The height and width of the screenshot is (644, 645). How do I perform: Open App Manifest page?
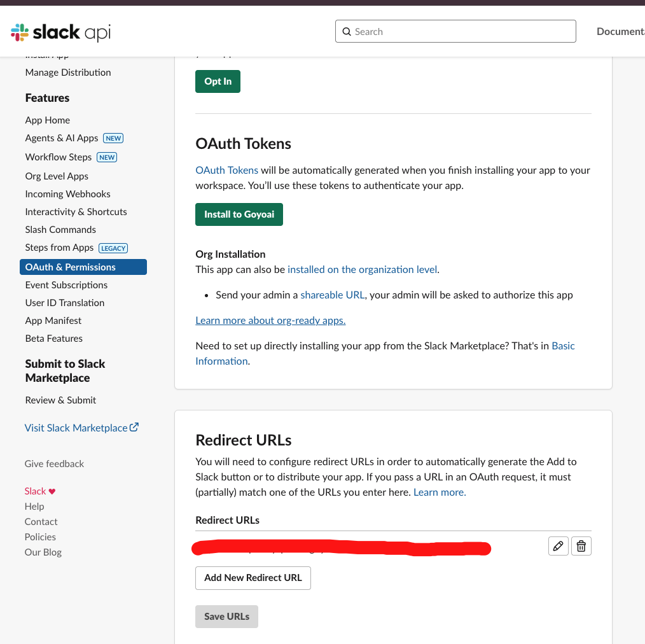[53, 321]
